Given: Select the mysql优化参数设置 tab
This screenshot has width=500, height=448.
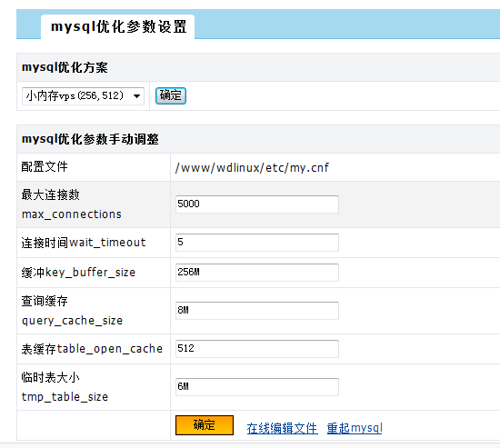Looking at the screenshot, I should 118,26.
